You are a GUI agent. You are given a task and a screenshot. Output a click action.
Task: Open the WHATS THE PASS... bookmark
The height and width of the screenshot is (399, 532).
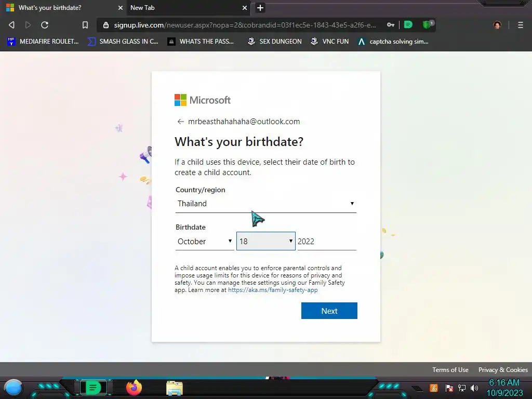[201, 42]
